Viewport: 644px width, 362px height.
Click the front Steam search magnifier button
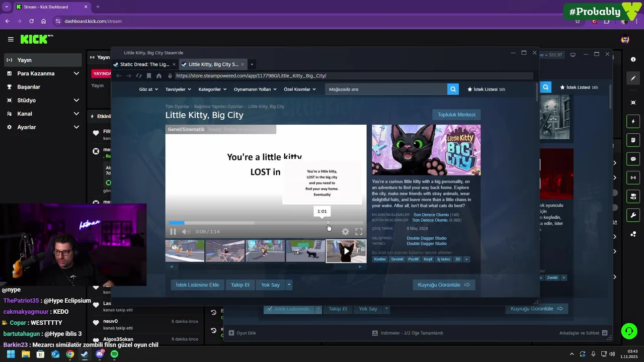tap(453, 89)
